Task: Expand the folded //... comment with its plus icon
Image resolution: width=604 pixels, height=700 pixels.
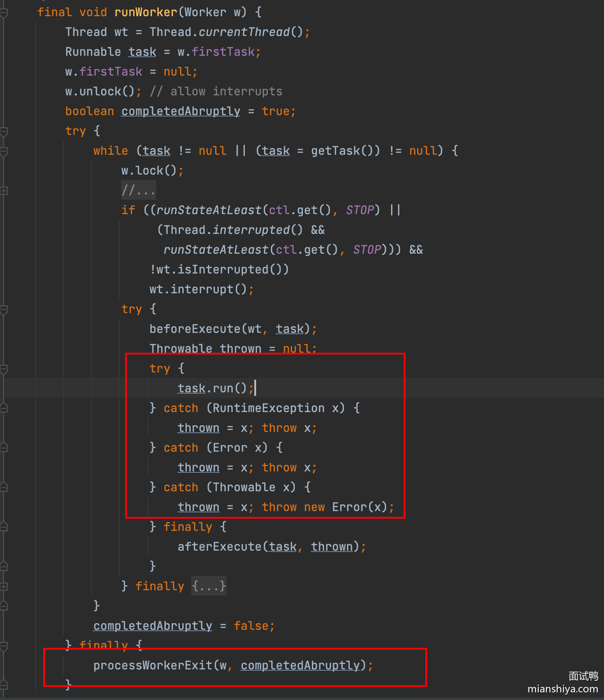Action: pyautogui.click(x=4, y=191)
